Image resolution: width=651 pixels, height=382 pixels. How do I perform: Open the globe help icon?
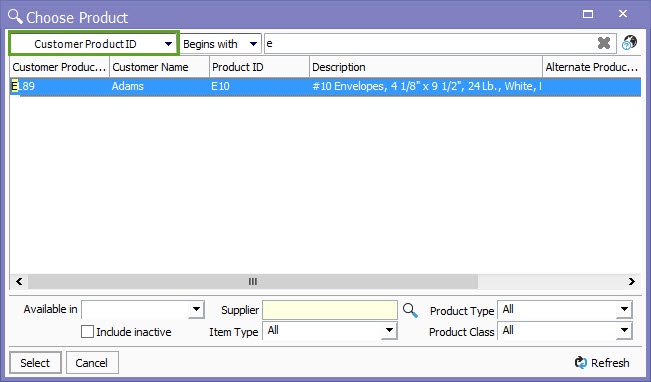pyautogui.click(x=629, y=43)
